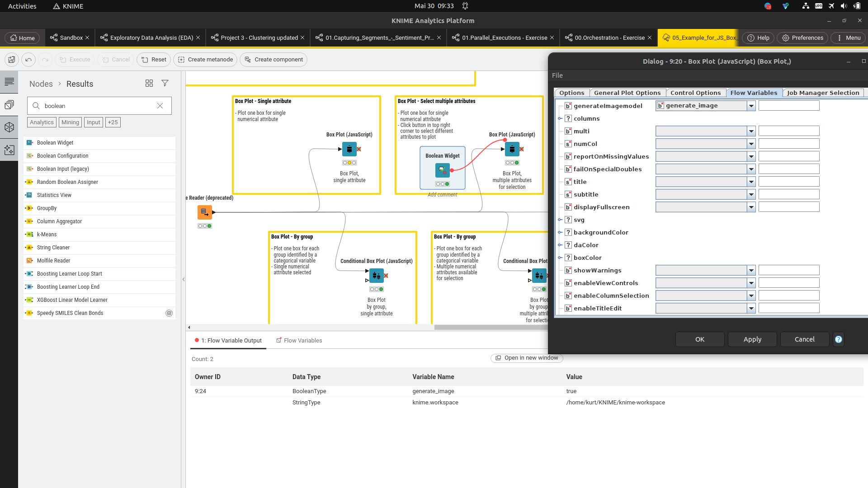The width and height of the screenshot is (868, 488).
Task: Open the node filter funnel icon
Action: (165, 83)
